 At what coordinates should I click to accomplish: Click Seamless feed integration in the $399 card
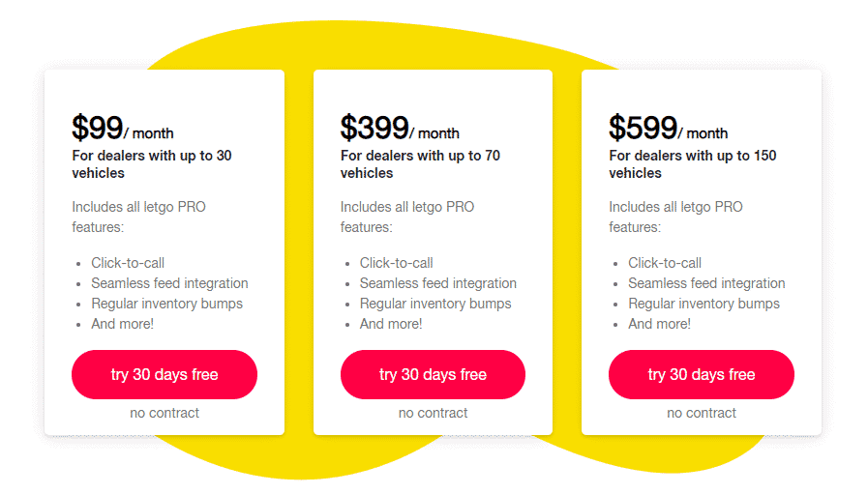pyautogui.click(x=438, y=283)
